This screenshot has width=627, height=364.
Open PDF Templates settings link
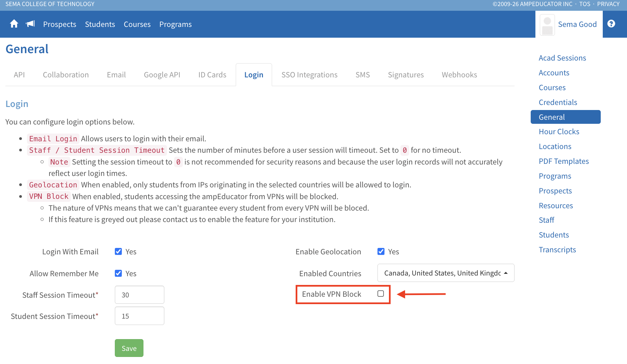564,161
